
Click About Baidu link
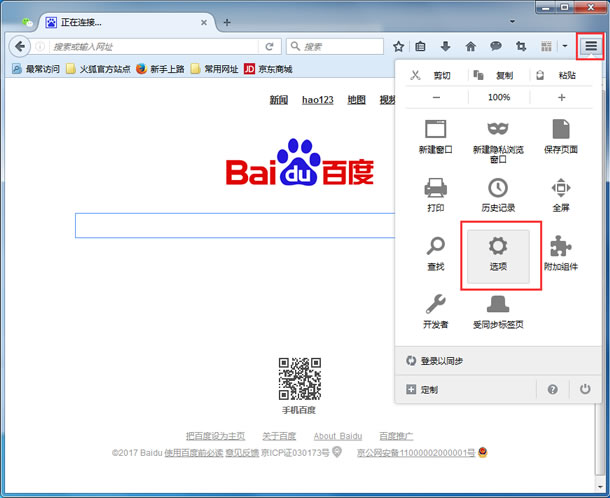(x=338, y=436)
